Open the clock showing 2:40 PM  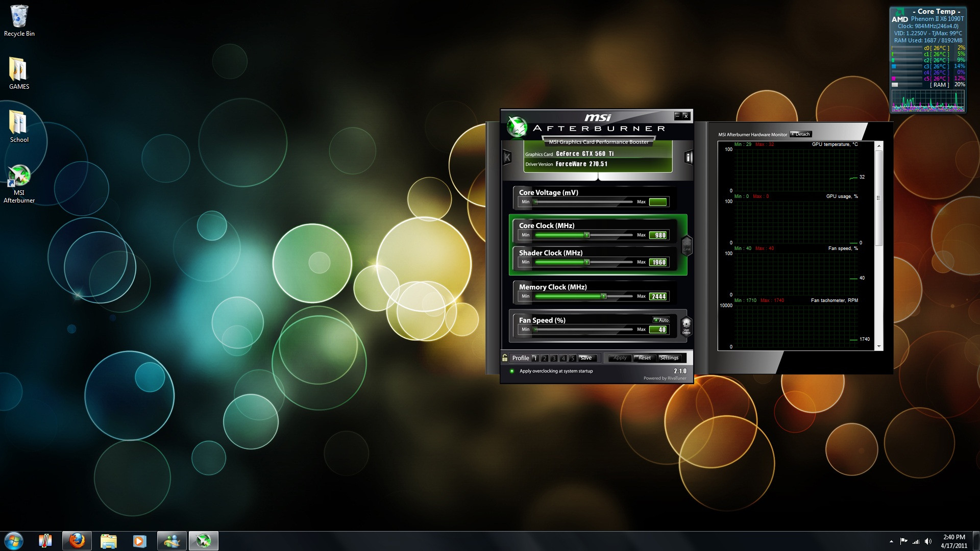pos(954,541)
